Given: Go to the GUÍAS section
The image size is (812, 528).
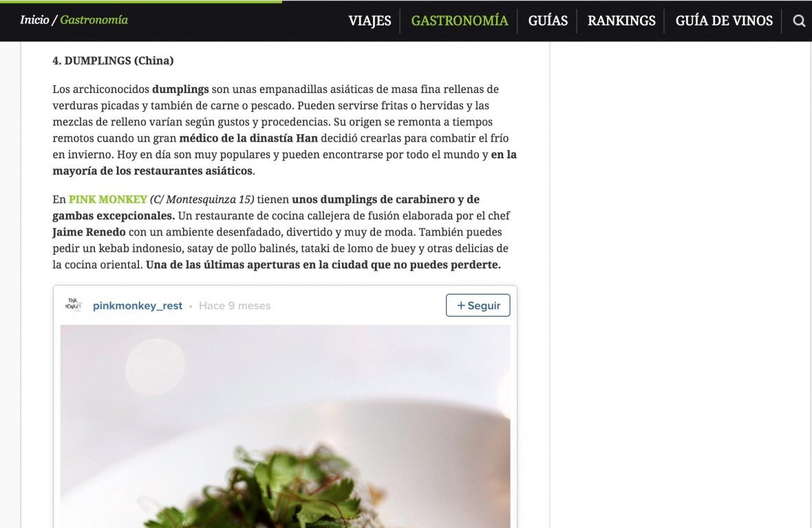Looking at the screenshot, I should tap(548, 21).
